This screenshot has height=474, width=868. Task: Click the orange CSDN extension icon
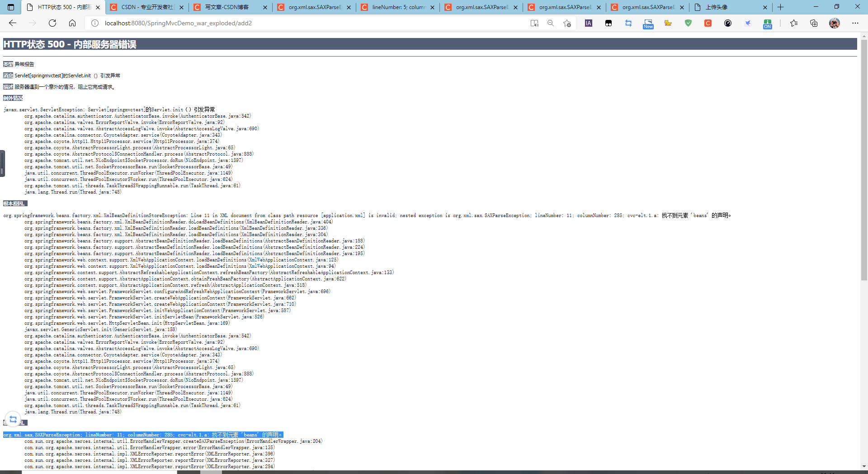pyautogui.click(x=708, y=23)
